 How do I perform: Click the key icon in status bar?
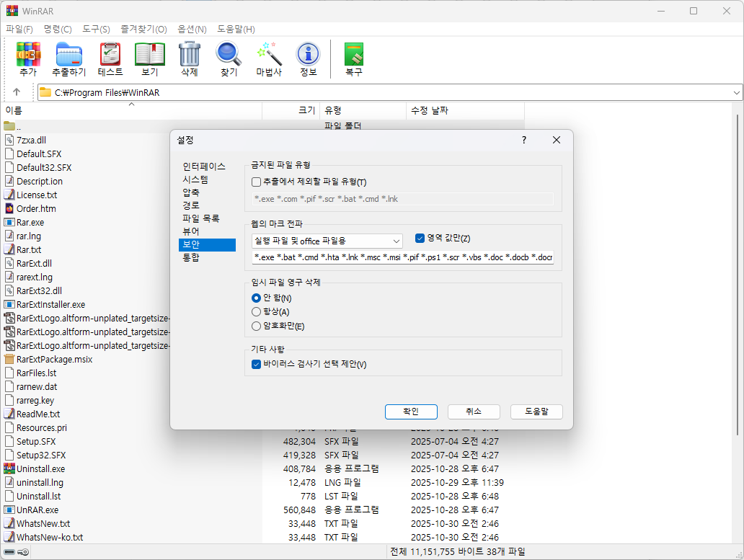(x=23, y=552)
